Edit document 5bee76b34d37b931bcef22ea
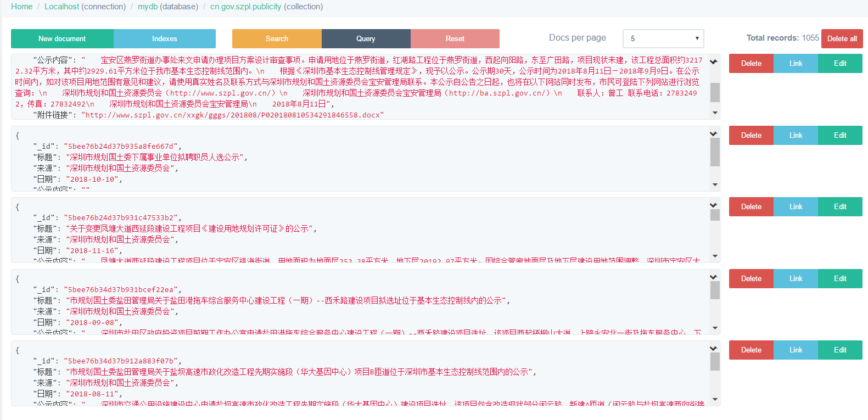 [840, 278]
